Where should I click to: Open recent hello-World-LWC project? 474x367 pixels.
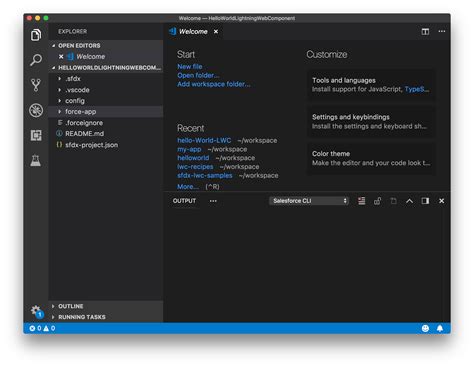(x=204, y=140)
